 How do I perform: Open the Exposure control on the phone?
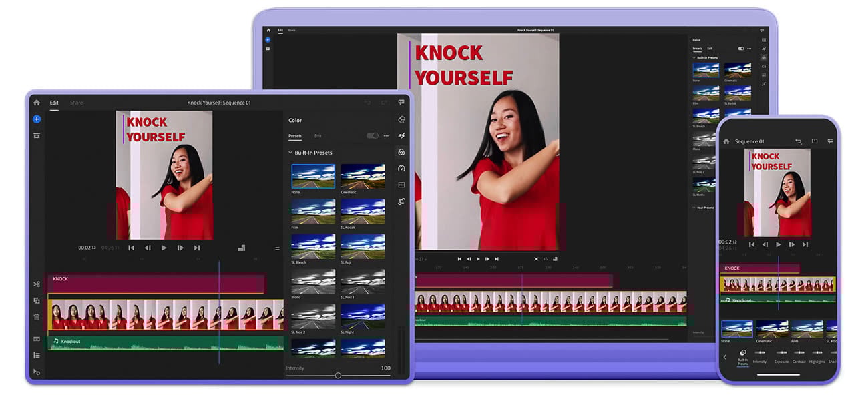tap(781, 357)
